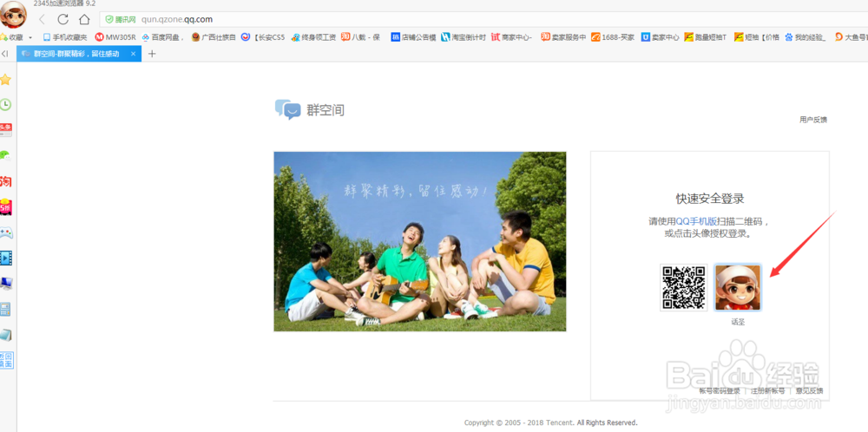Collapse the sidebar with the toggle arrow

(4, 54)
